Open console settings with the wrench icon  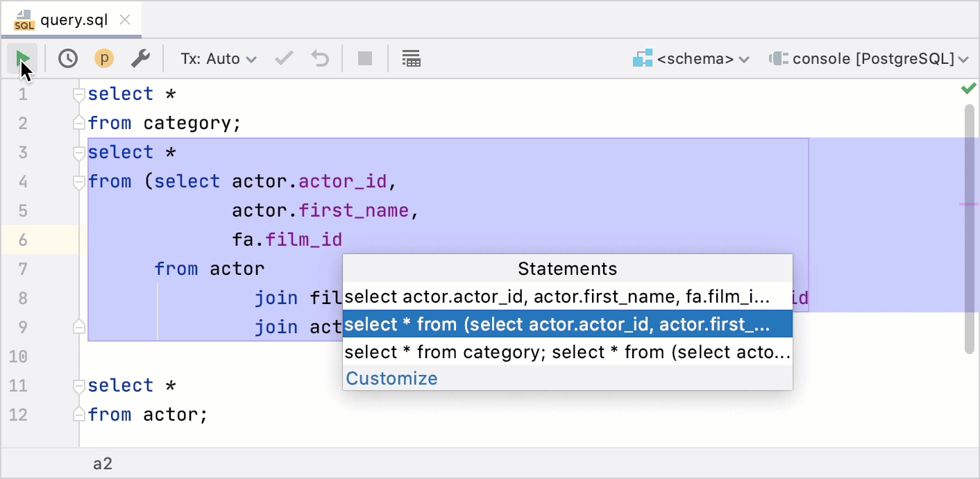(x=141, y=58)
